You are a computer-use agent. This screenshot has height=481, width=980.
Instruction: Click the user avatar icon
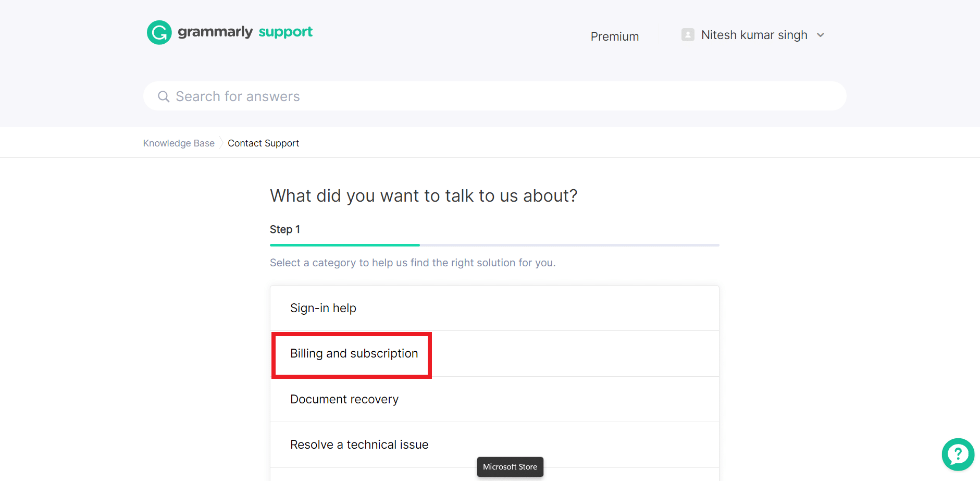coord(688,35)
